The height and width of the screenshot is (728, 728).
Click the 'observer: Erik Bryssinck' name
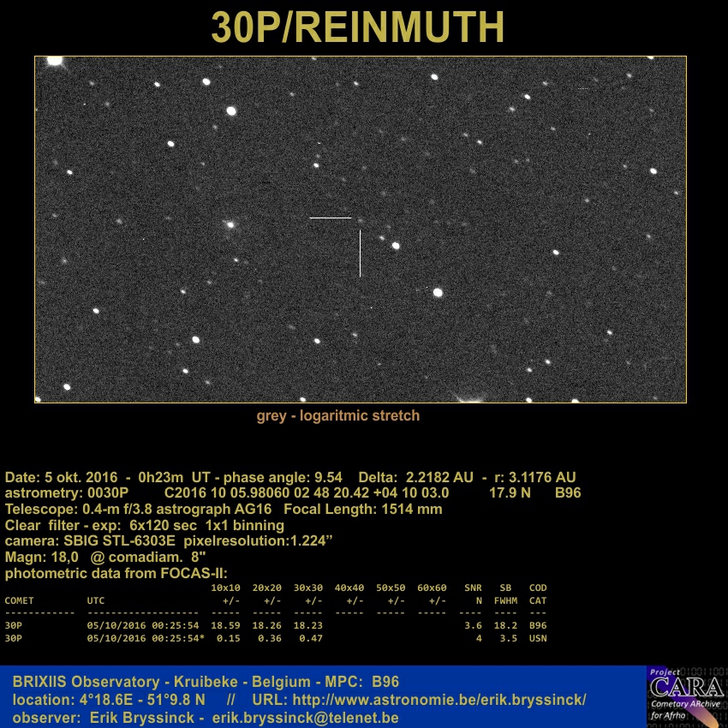click(103, 718)
